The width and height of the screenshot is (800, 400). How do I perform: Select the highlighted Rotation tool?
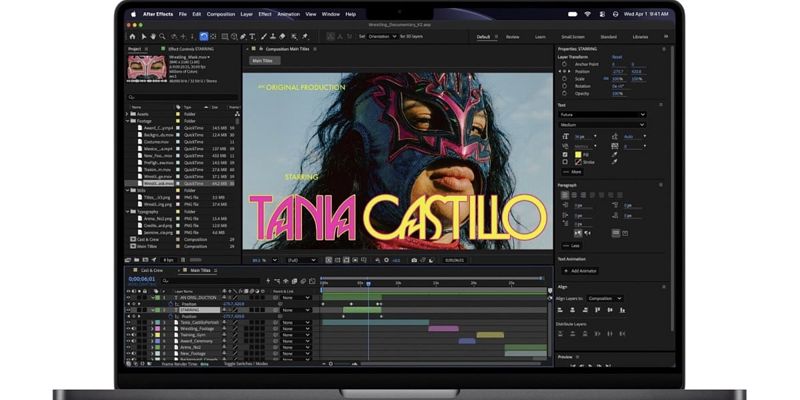click(x=204, y=36)
